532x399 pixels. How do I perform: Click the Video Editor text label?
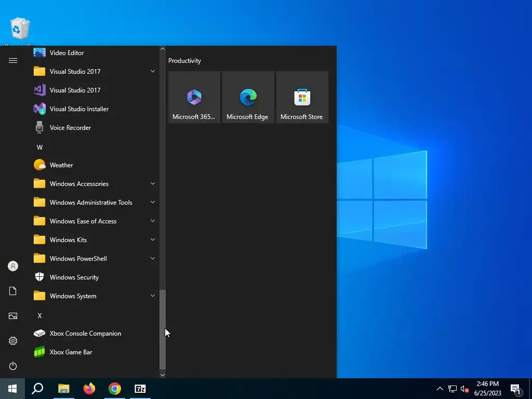(67, 53)
